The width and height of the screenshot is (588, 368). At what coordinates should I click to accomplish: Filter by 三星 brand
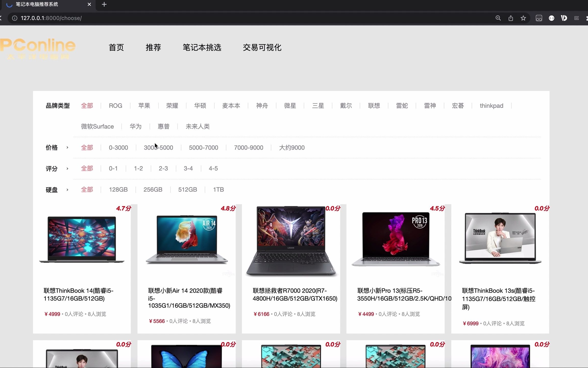pyautogui.click(x=318, y=106)
